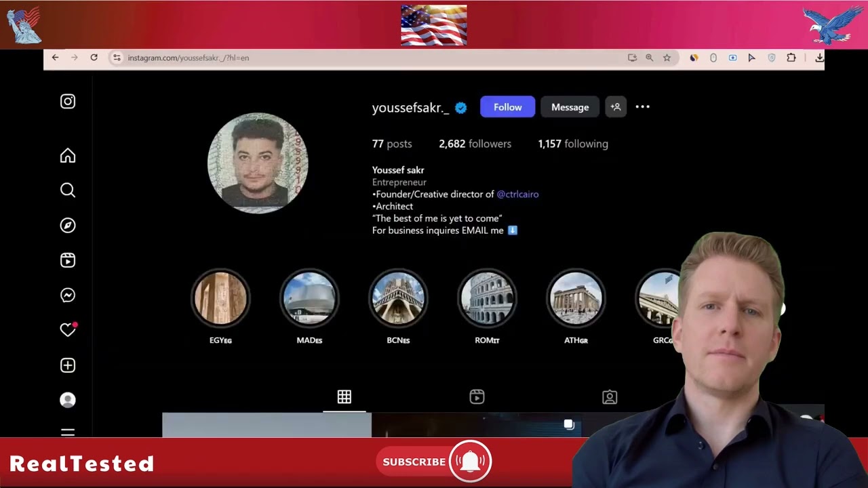This screenshot has height=488, width=868.
Task: Click the play-arrow extension icon
Action: click(751, 58)
